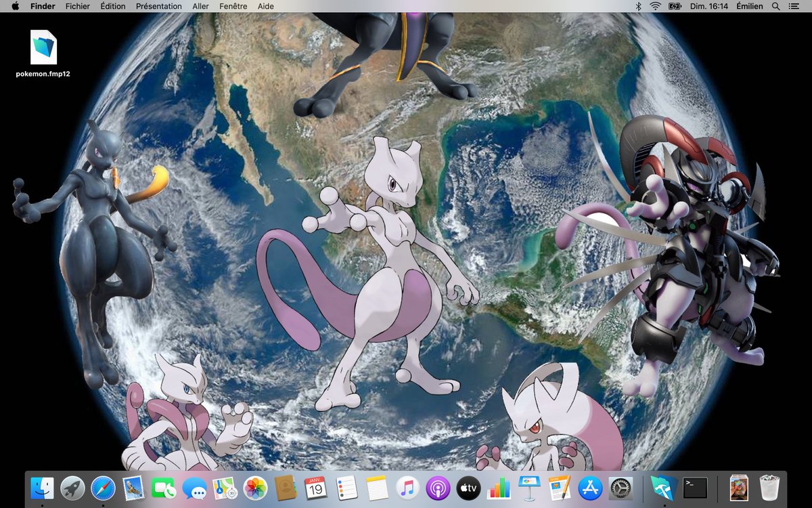Open Finder from the Dock
The width and height of the screenshot is (812, 508).
[x=43, y=488]
